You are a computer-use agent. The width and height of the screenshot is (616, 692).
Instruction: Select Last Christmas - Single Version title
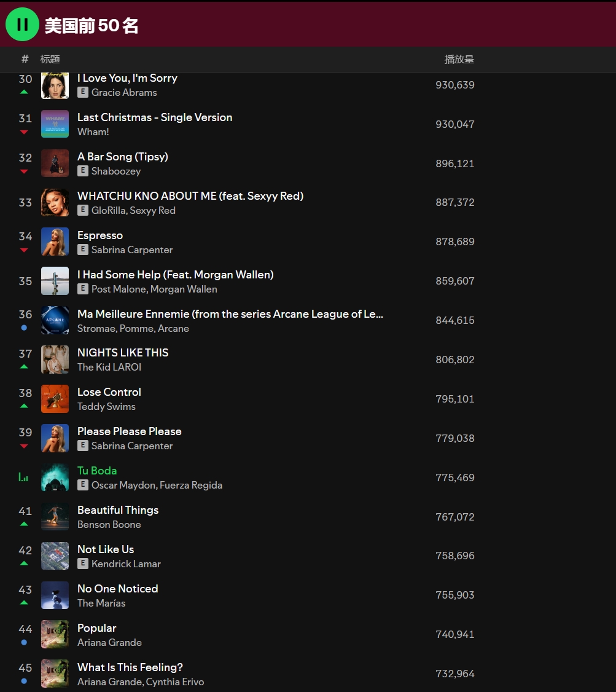155,117
